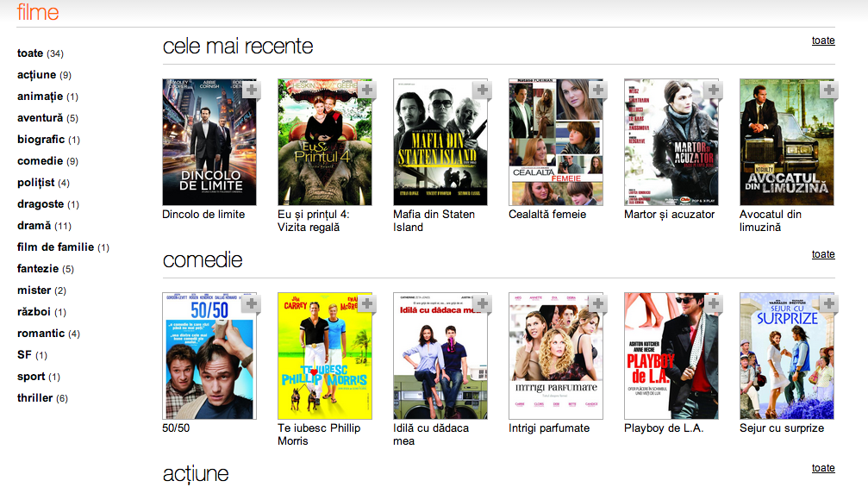Select the animație category
Screen dimensions: 868x487
pos(47,97)
